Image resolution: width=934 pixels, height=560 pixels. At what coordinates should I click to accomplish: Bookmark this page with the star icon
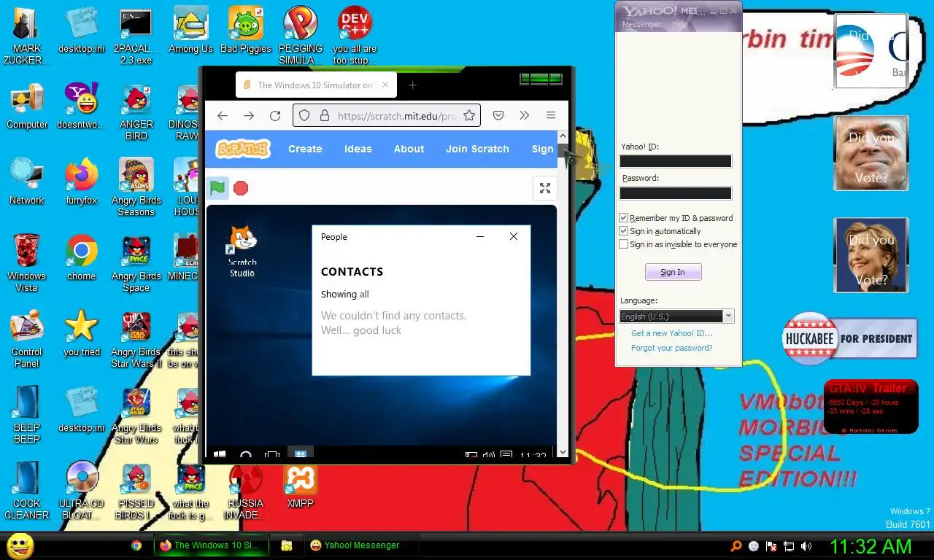coord(469,115)
